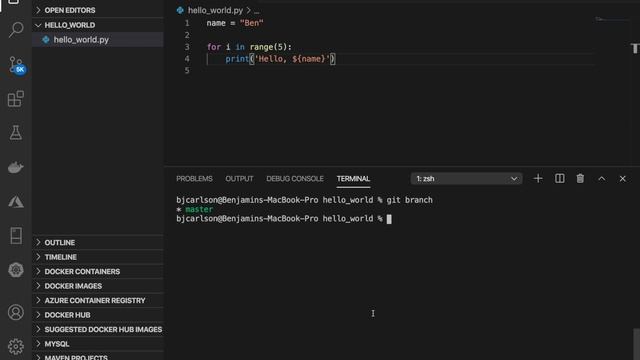This screenshot has width=640, height=360.
Task: Click hello_world.py in the breadcrumb
Action: (215, 11)
